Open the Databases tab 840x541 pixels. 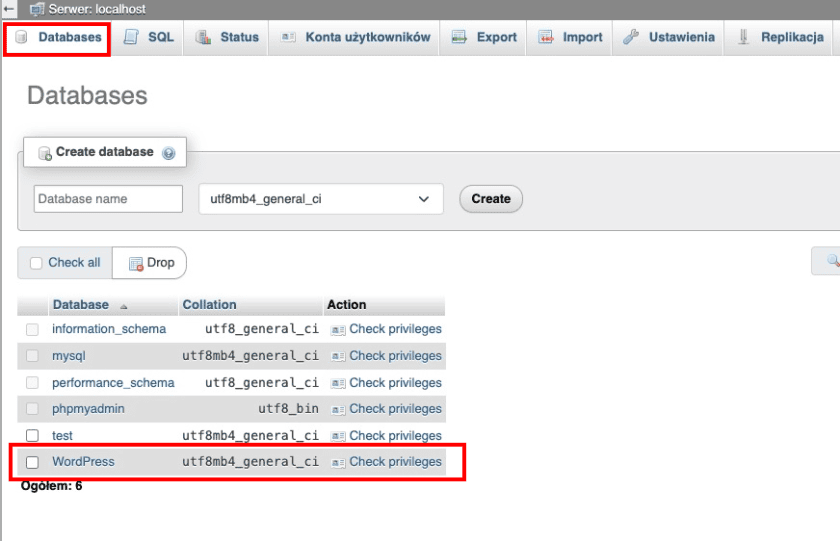click(58, 37)
